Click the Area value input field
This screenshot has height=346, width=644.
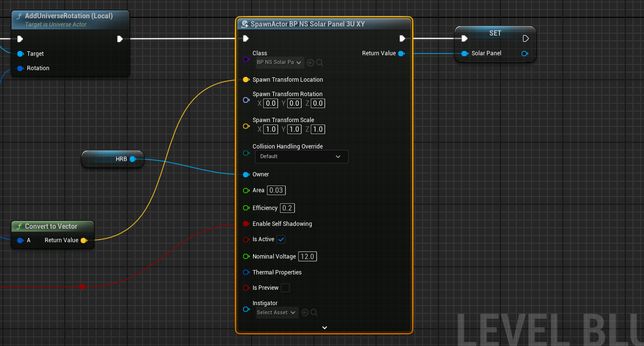click(x=276, y=190)
